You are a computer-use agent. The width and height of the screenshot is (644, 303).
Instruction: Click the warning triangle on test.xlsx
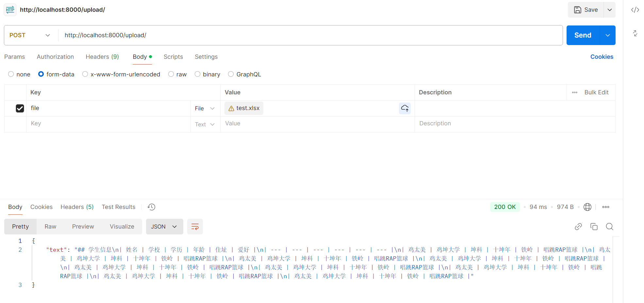pyautogui.click(x=231, y=108)
